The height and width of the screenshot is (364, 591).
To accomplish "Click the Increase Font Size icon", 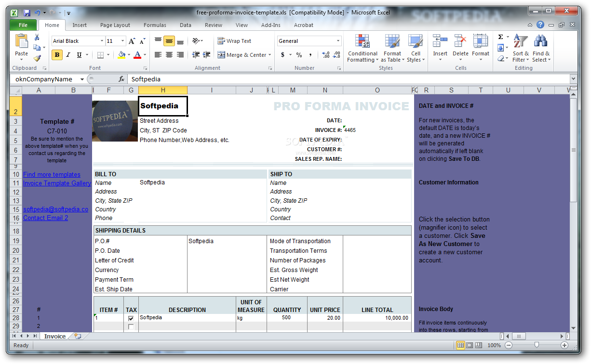I will tap(132, 41).
